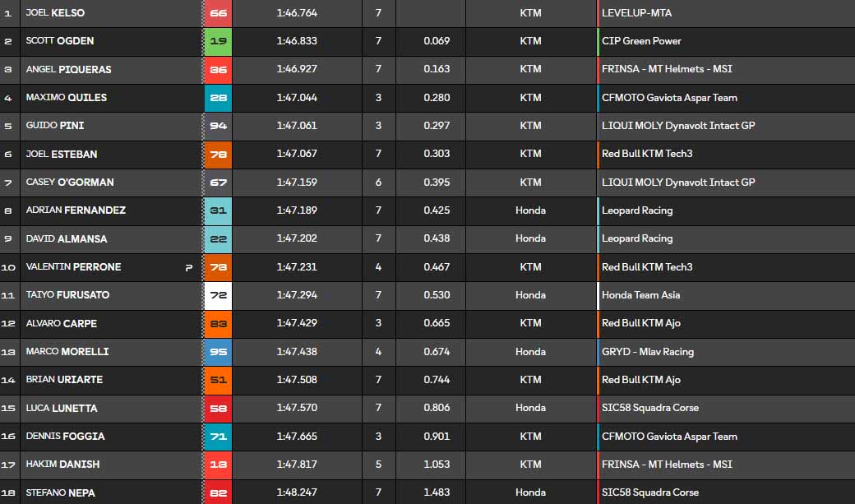Click Luca Lunetta's lap time 1:47.570
855x504 pixels.
297,408
